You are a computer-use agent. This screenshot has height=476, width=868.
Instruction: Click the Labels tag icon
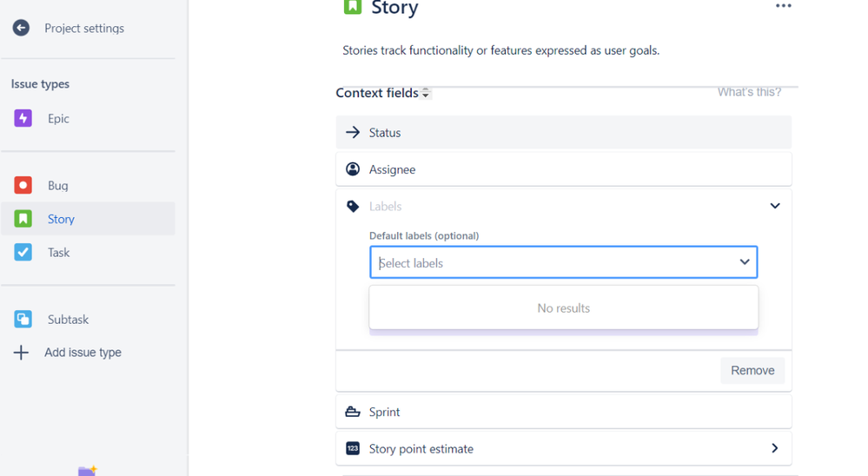pyautogui.click(x=353, y=207)
